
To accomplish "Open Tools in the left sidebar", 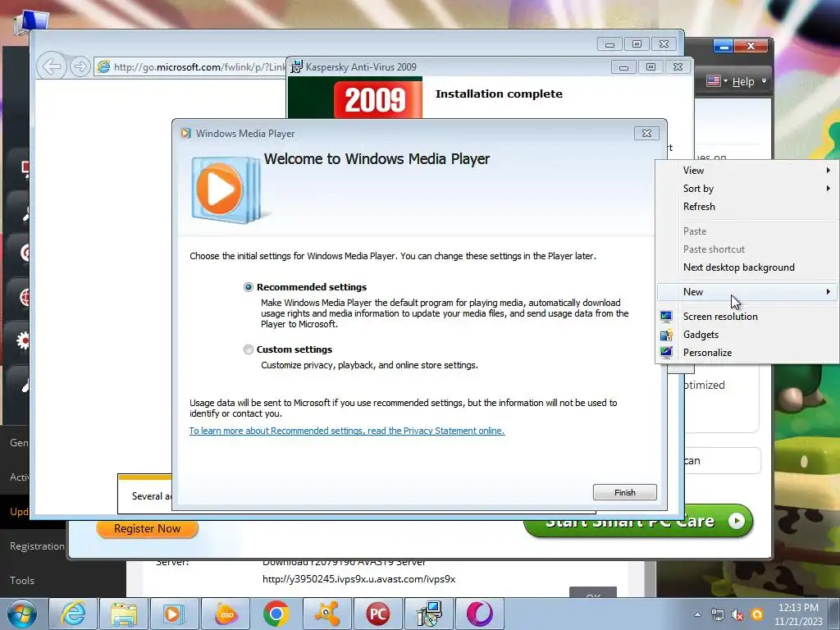I will (x=22, y=581).
